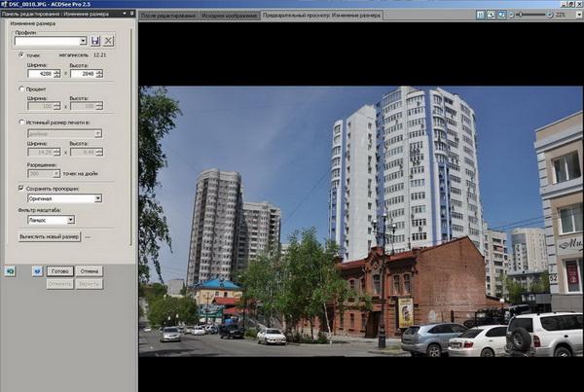The image size is (584, 392).
Task: Click the pixel width spinner arrows
Action: click(56, 74)
